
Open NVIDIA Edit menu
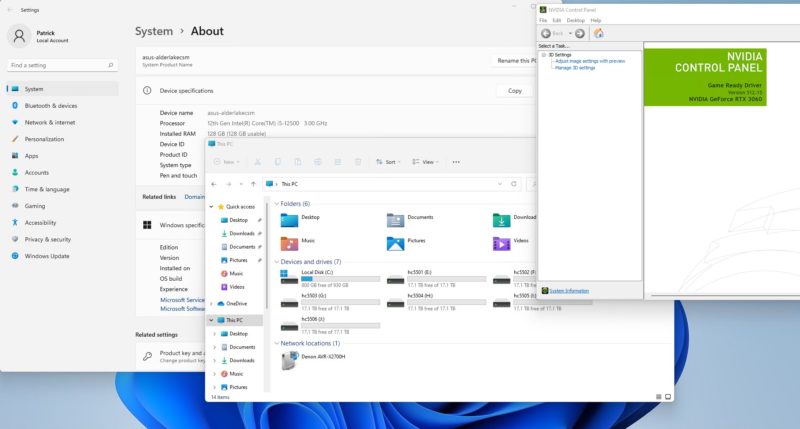557,20
